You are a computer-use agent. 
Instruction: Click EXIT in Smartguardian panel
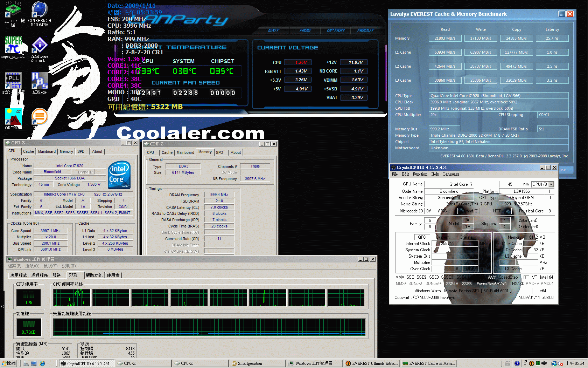coord(274,30)
